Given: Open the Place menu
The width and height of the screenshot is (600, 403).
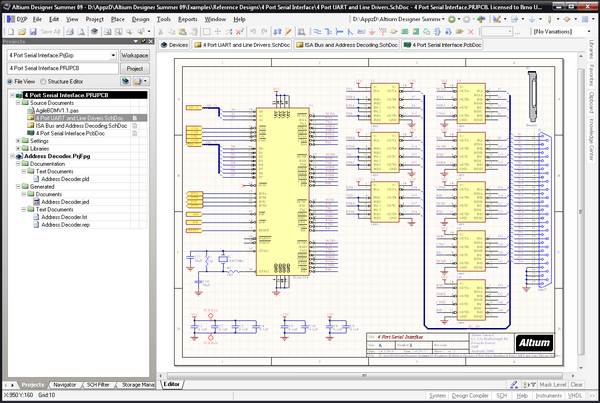Looking at the screenshot, I should coord(117,19).
